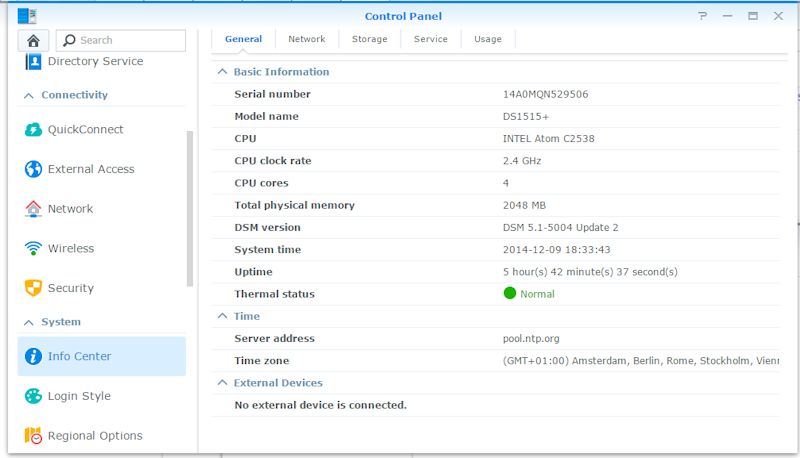
Task: Click the 2048 MB memory value
Action: pyautogui.click(x=524, y=205)
